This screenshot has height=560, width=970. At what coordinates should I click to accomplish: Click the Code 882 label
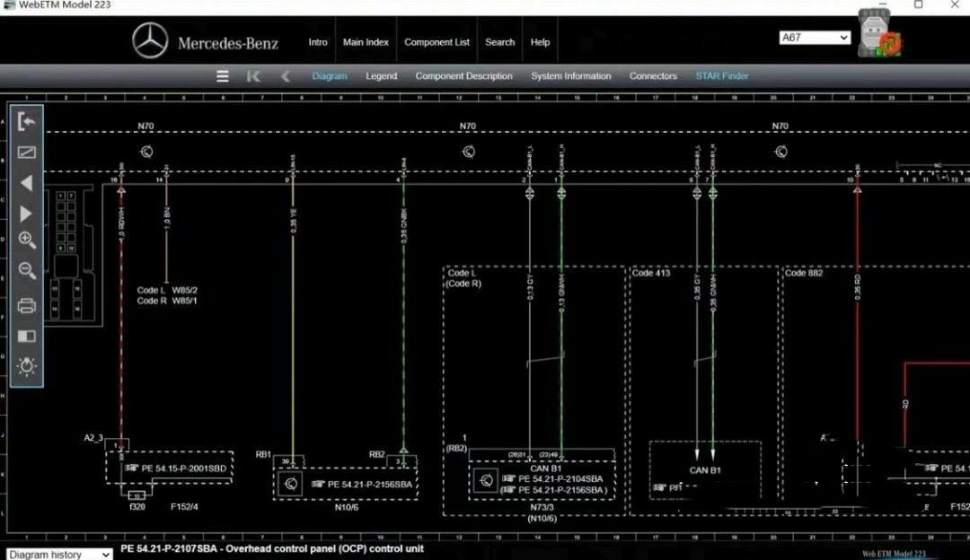click(x=804, y=273)
